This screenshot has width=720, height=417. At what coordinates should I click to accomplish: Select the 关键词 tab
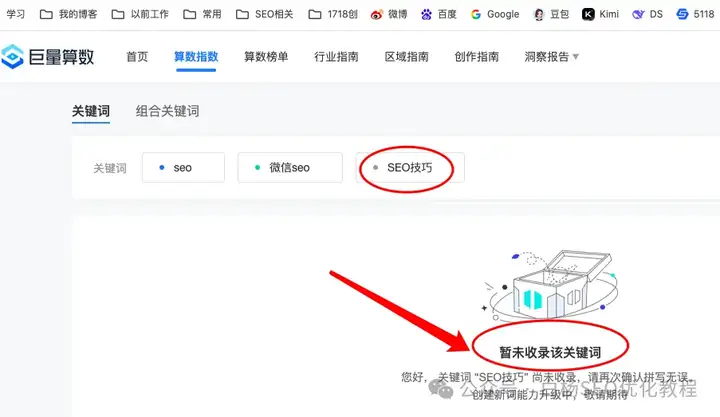(x=91, y=111)
